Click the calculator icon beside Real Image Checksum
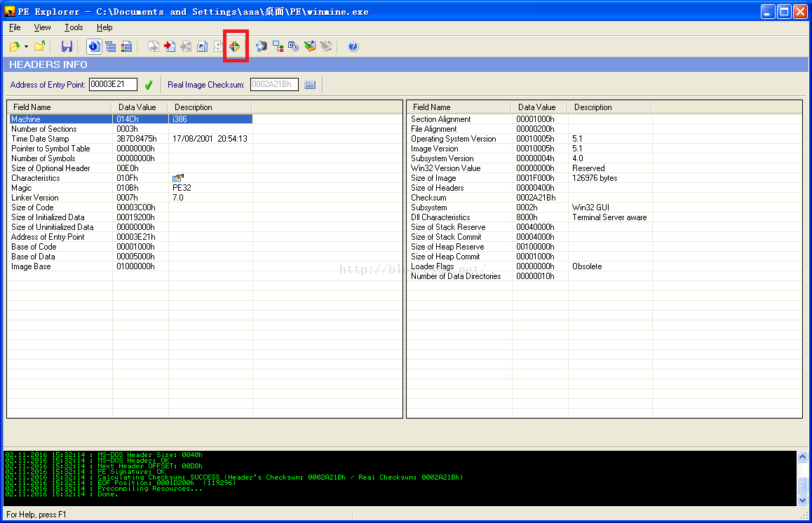Viewport: 812px width, 523px height. [x=310, y=85]
